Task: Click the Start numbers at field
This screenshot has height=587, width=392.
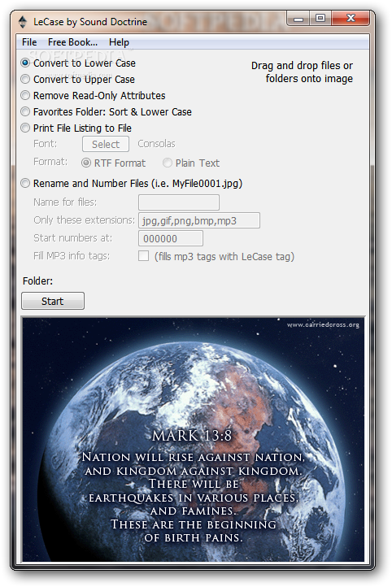Action: 171,238
